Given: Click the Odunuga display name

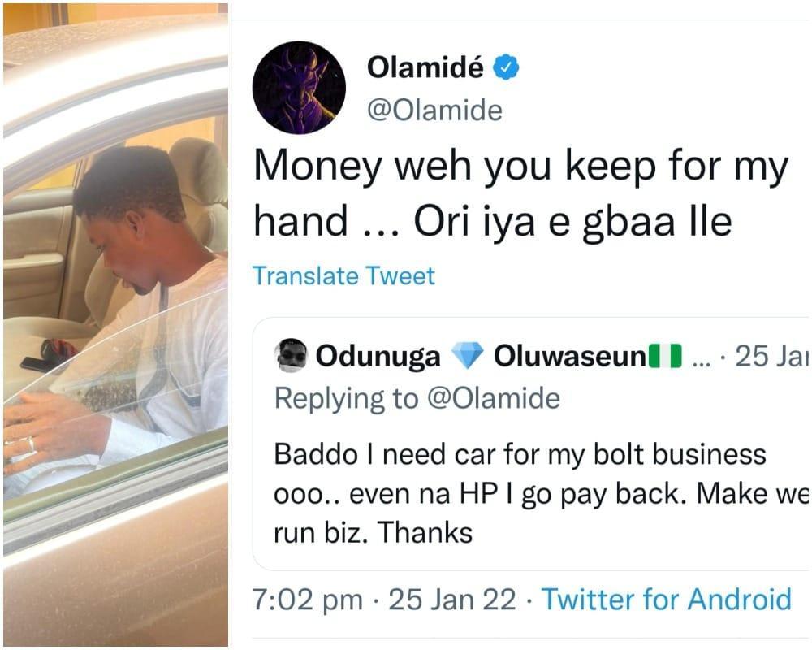Looking at the screenshot, I should tap(378, 357).
